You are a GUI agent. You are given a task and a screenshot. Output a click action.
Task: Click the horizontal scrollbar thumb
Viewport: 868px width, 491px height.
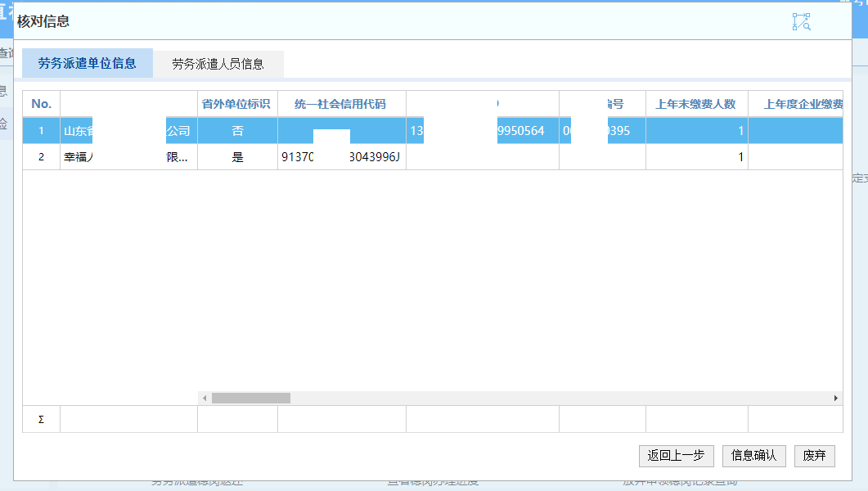(250, 398)
